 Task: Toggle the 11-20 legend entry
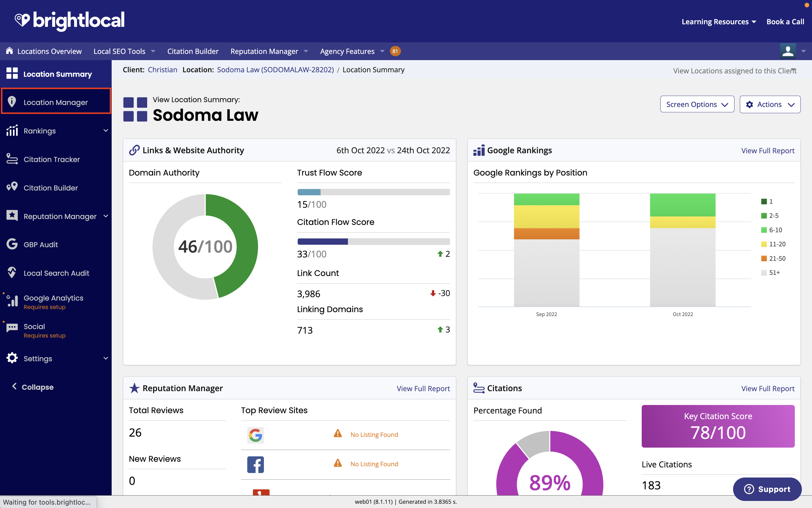[773, 244]
